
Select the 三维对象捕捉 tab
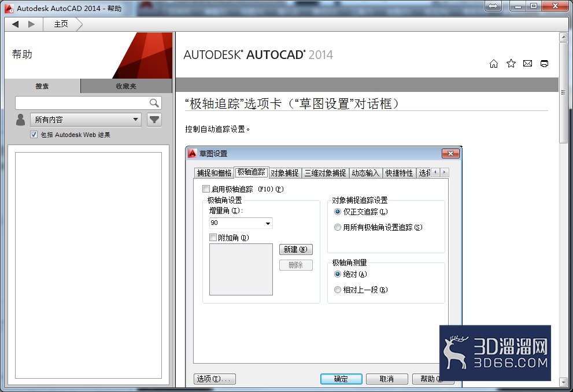tap(325, 173)
